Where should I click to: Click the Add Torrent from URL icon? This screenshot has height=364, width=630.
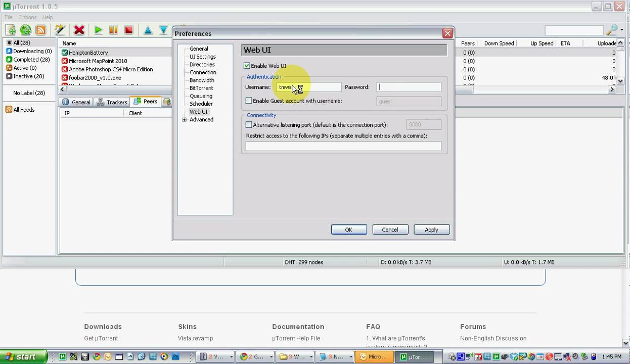25,30
